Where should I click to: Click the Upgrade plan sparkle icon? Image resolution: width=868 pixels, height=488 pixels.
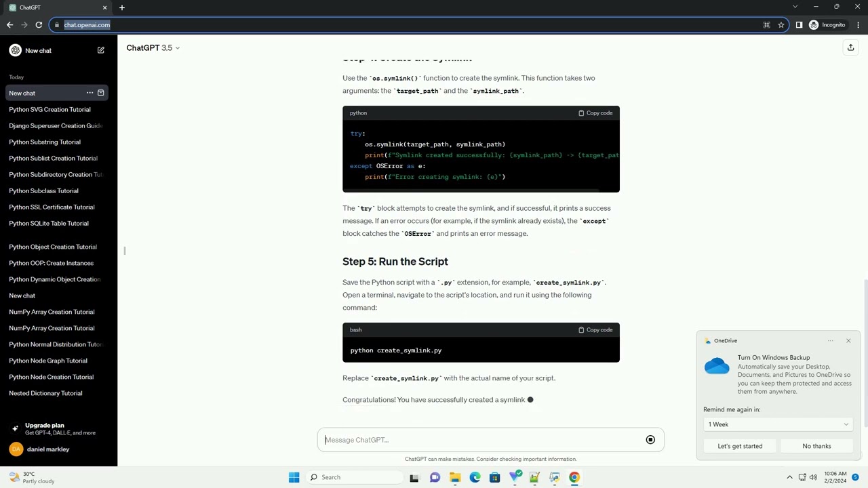[15, 428]
